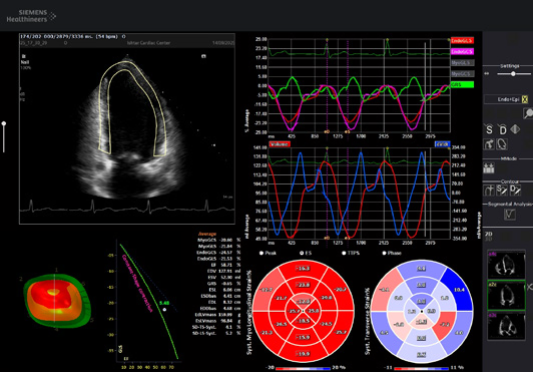The width and height of the screenshot is (533, 372).
Task: Click the white time cursor on volume chart
Action: point(425,193)
